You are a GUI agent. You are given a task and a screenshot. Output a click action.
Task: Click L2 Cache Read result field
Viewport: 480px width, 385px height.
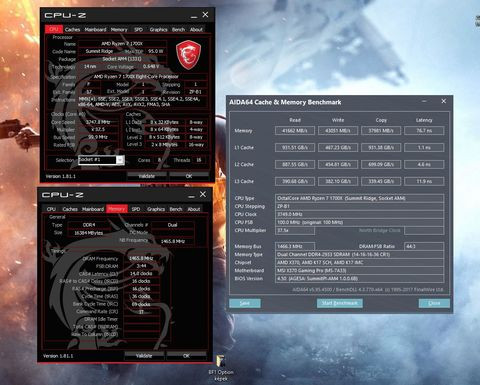tap(295, 164)
